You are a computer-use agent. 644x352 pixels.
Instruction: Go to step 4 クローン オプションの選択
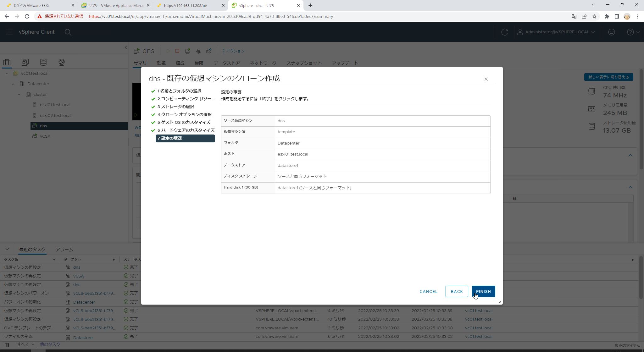[x=184, y=114]
